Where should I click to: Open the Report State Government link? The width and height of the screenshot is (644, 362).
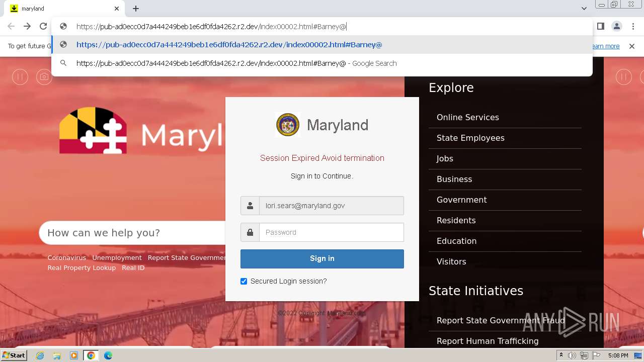pos(187,257)
